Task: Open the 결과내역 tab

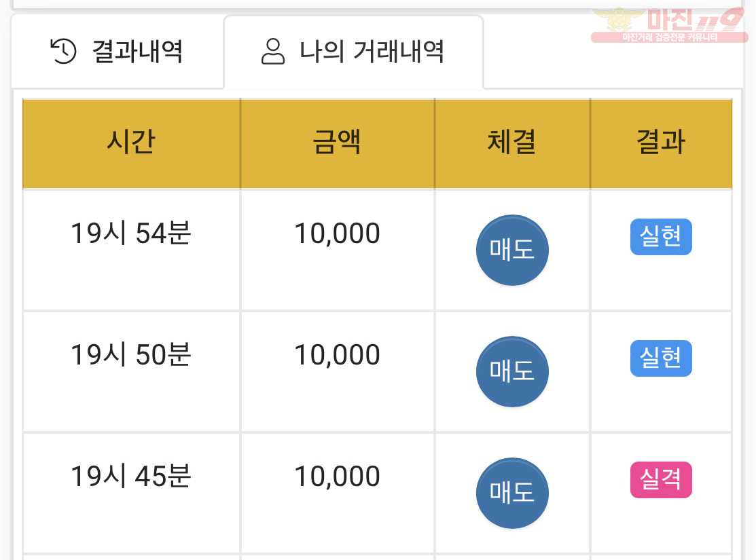Action: pyautogui.click(x=117, y=52)
